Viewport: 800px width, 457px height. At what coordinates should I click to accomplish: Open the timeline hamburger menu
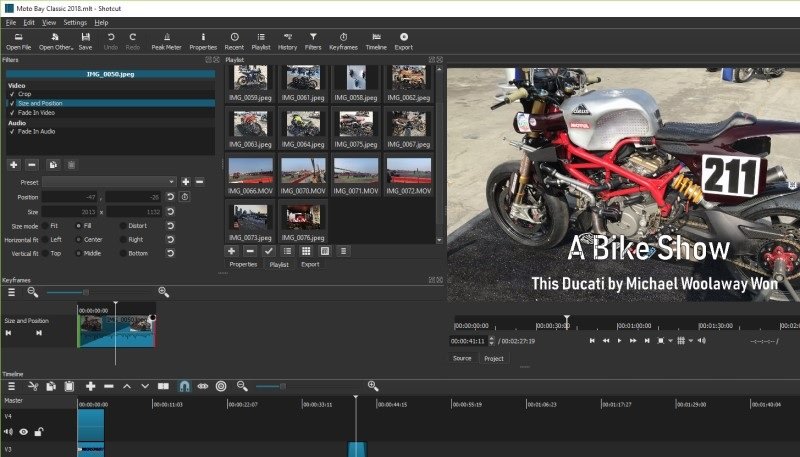click(12, 386)
